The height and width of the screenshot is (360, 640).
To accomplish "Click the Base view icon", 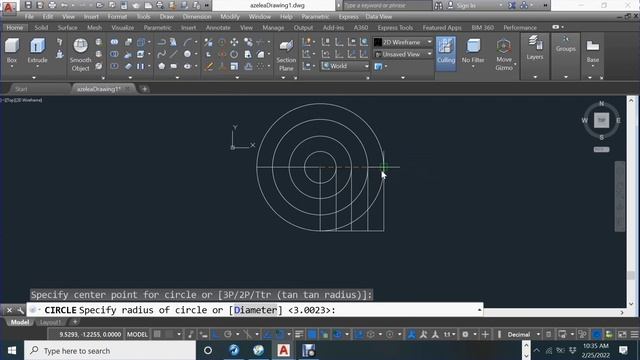I will coord(593,47).
